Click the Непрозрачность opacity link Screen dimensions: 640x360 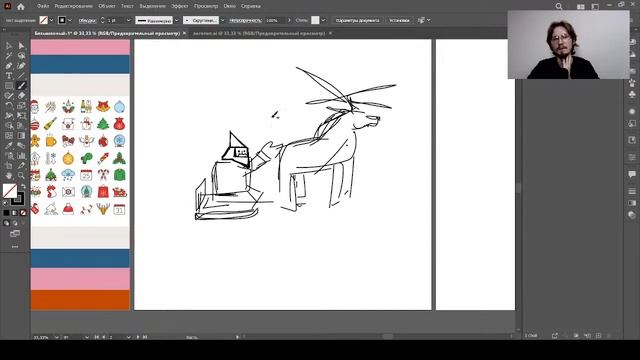pos(245,20)
